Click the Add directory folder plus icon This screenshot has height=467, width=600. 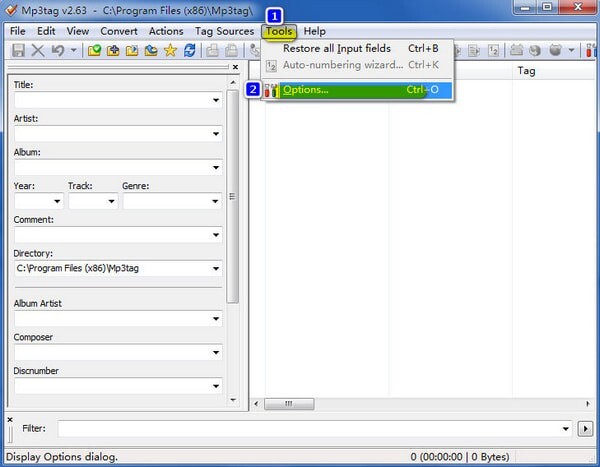tap(113, 50)
